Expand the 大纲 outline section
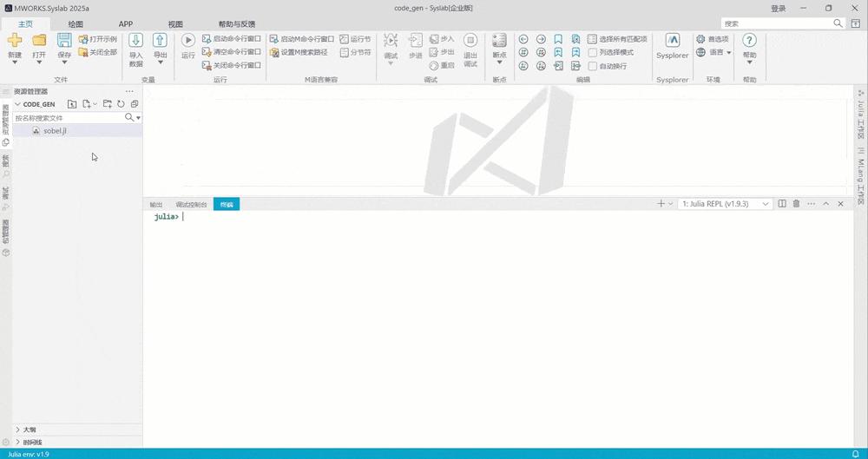 pos(77,429)
